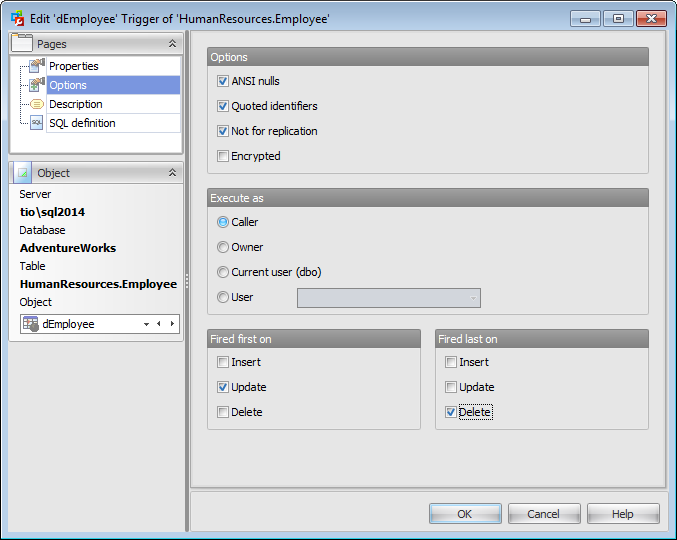Click the Properties page icon
This screenshot has height=540, width=677.
pos(37,66)
